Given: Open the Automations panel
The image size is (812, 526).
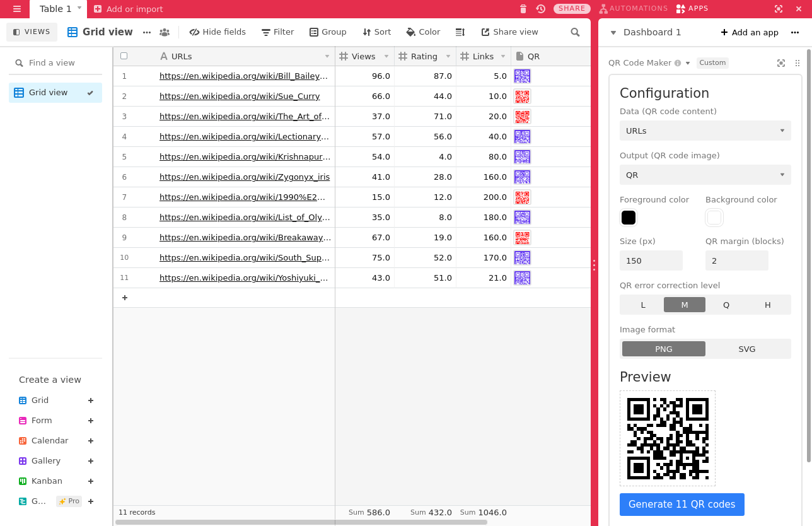Looking at the screenshot, I should [634, 9].
